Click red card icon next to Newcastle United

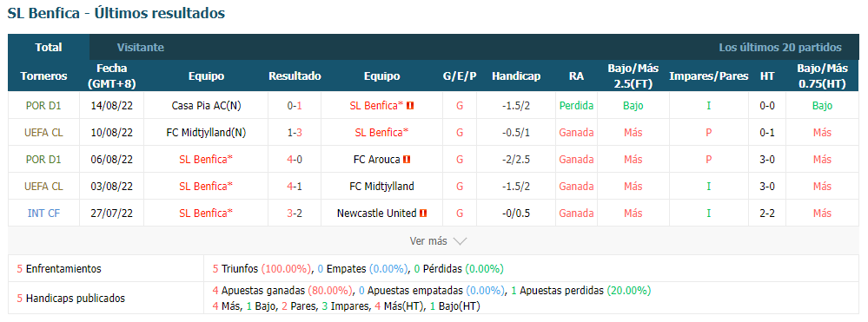[423, 213]
